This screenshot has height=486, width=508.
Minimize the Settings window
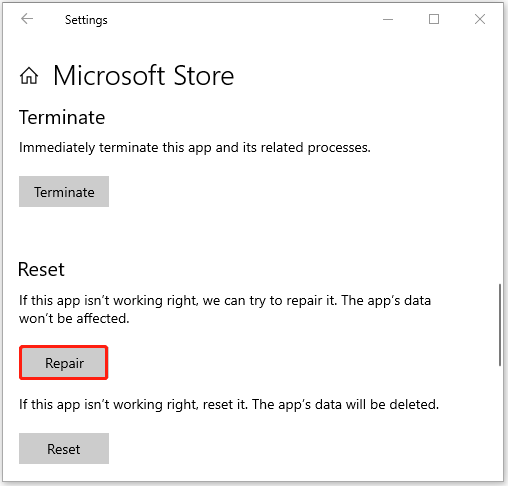388,19
